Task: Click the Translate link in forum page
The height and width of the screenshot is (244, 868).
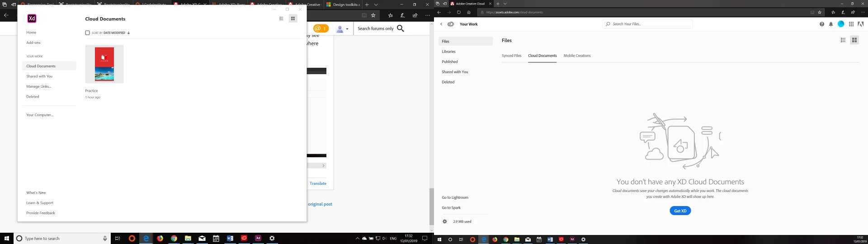Action: tap(318, 183)
